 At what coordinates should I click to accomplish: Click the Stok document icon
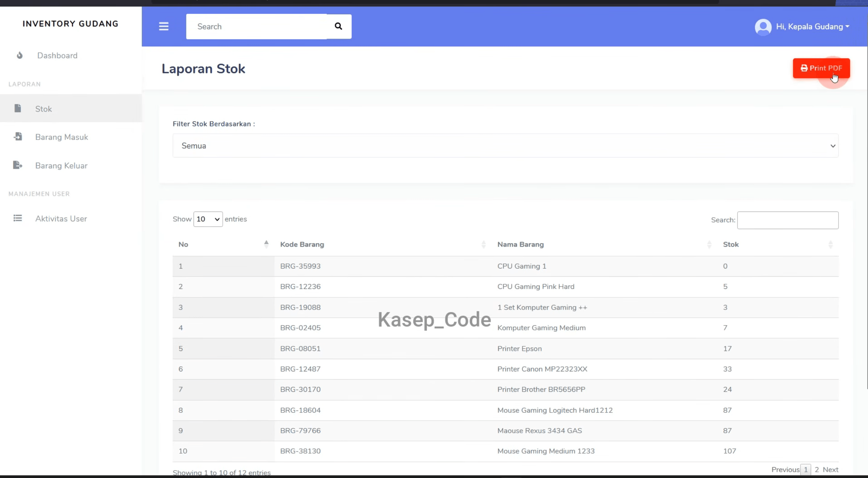pos(18,108)
